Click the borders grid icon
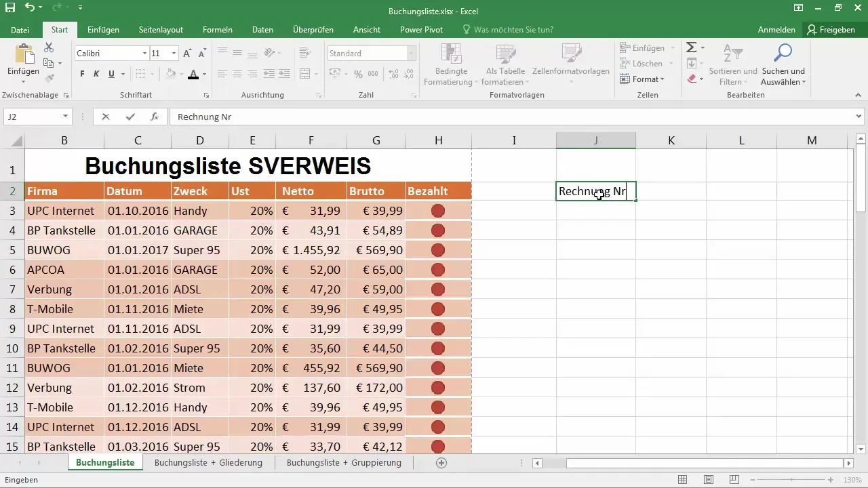Viewport: 868px width, 488px height. pos(140,74)
